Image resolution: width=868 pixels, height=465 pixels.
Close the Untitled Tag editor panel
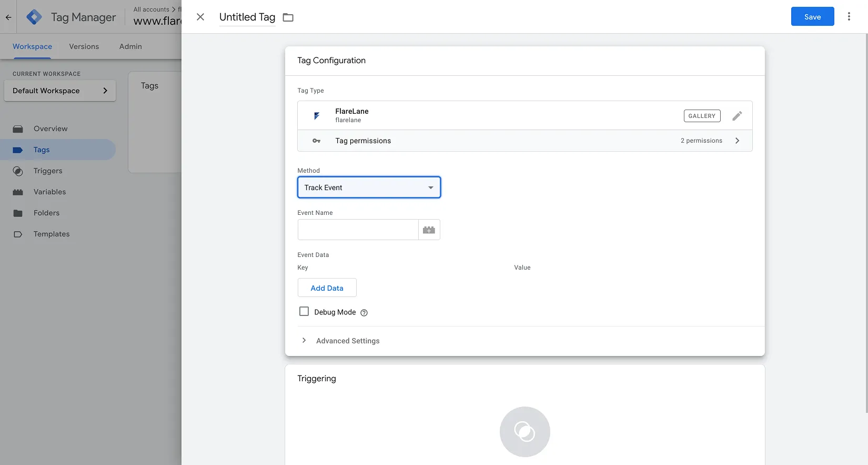(200, 17)
